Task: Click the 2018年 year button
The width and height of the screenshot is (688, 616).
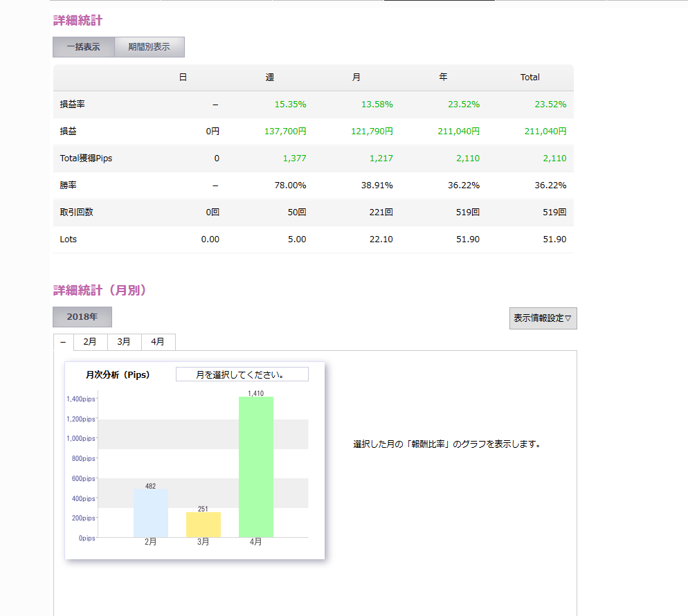Action: coord(82,316)
